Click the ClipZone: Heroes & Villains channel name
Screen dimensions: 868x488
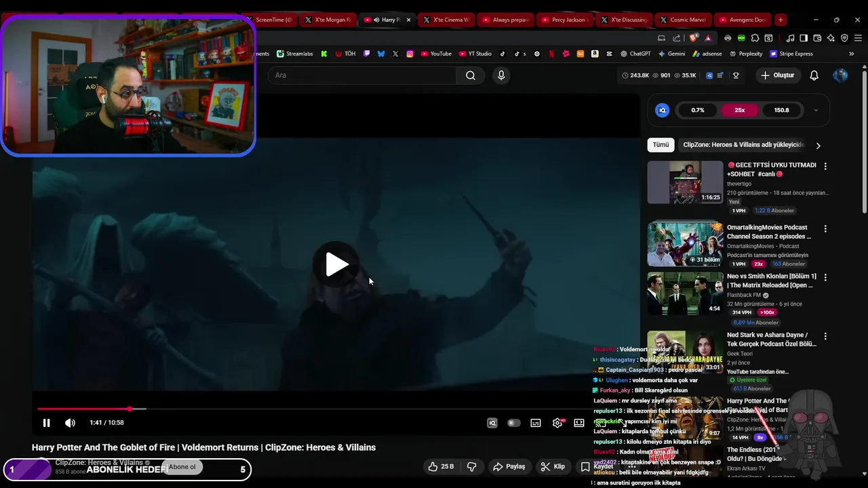tap(99, 462)
